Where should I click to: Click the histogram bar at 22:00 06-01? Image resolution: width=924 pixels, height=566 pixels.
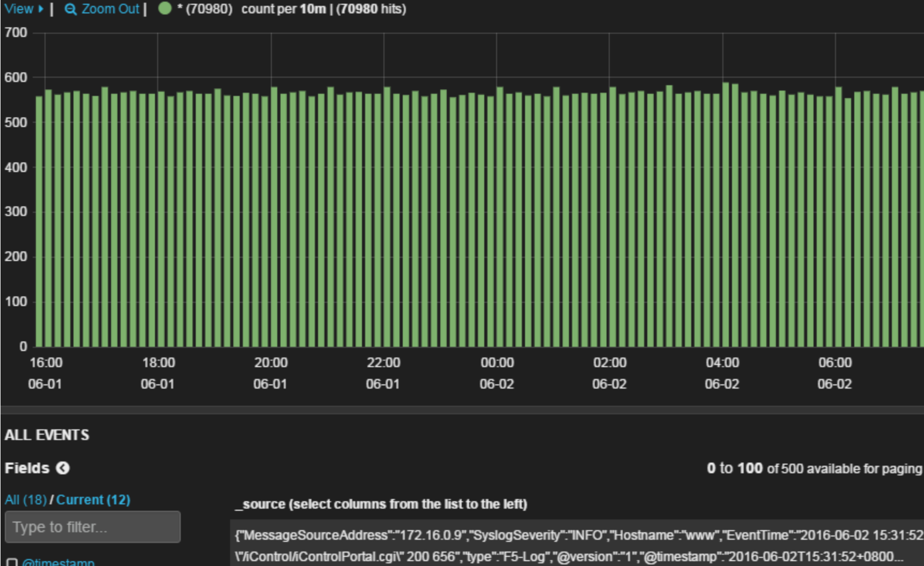click(387, 217)
